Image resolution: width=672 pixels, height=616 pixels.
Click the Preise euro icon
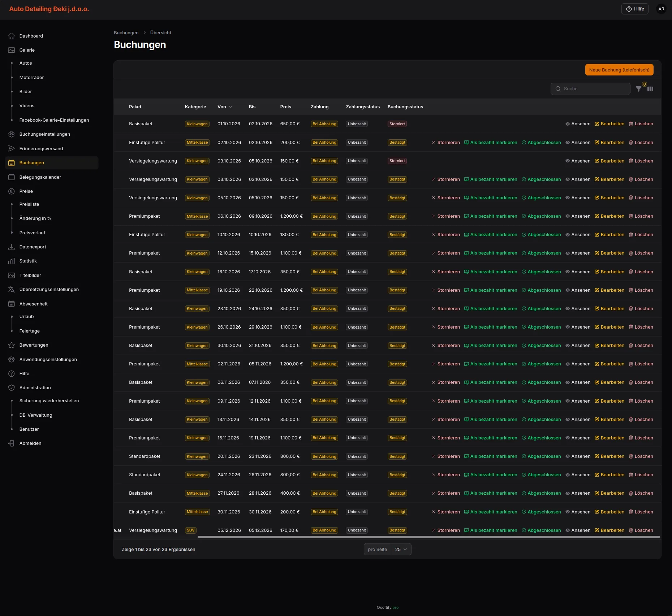(12, 191)
